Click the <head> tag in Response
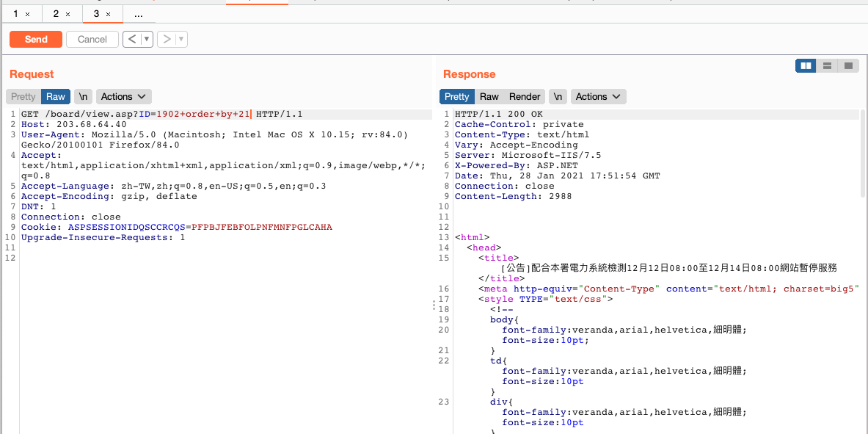868x434 pixels. pyautogui.click(x=484, y=247)
